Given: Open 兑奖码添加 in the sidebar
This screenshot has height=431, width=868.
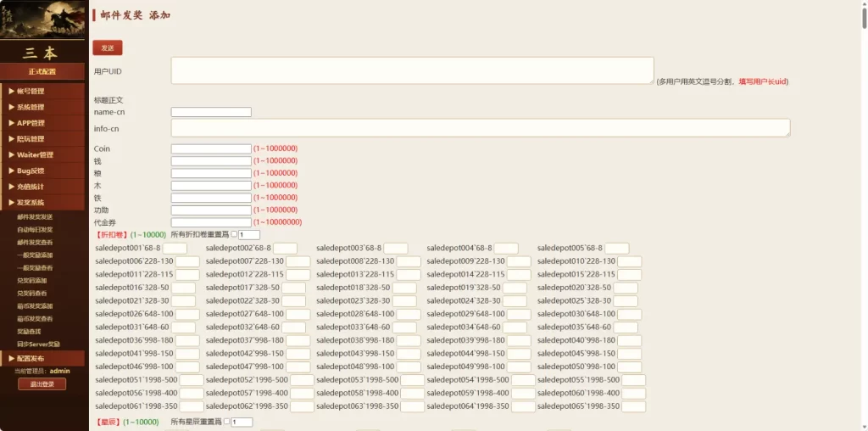Looking at the screenshot, I should pyautogui.click(x=31, y=281).
